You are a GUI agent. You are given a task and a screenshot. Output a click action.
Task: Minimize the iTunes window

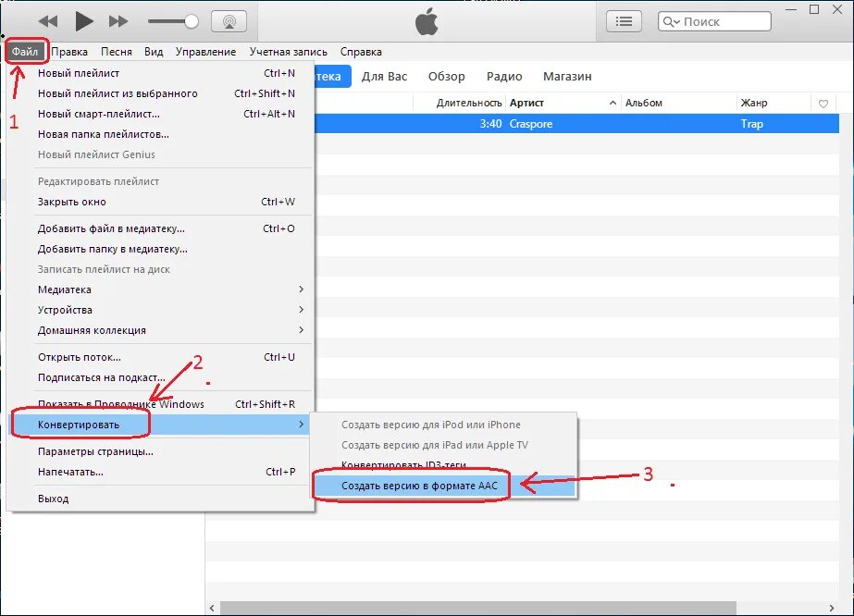791,10
